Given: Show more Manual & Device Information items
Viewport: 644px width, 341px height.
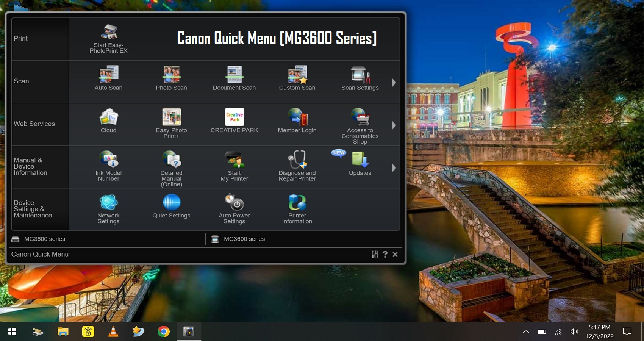Looking at the screenshot, I should click(394, 168).
